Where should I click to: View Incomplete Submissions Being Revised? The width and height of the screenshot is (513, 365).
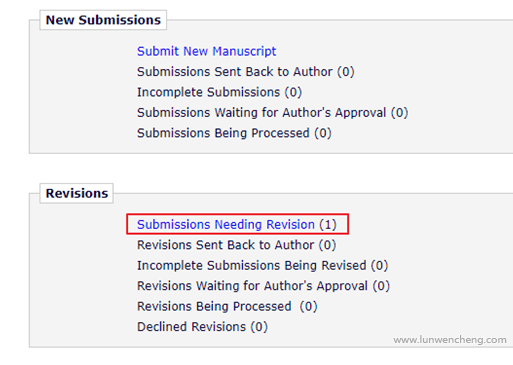pyautogui.click(x=262, y=266)
